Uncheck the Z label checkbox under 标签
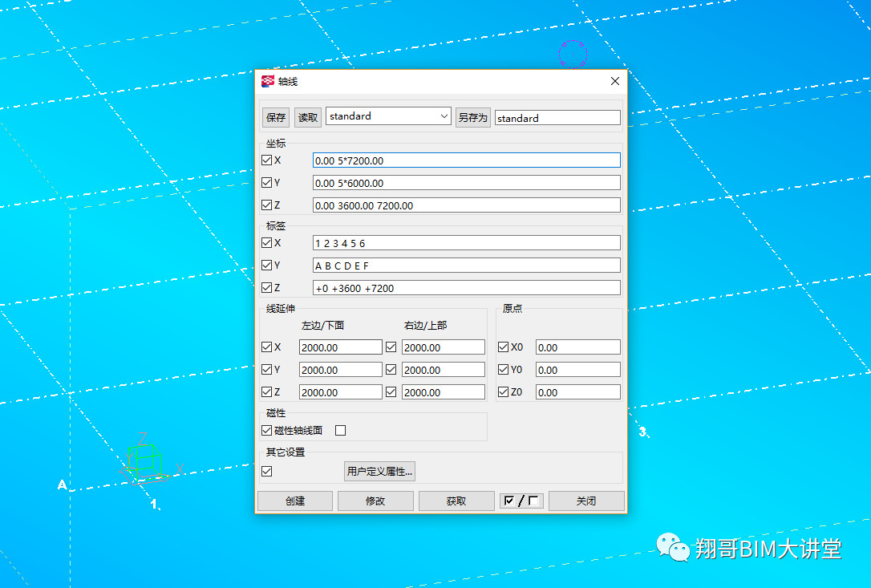This screenshot has width=871, height=588. point(265,287)
